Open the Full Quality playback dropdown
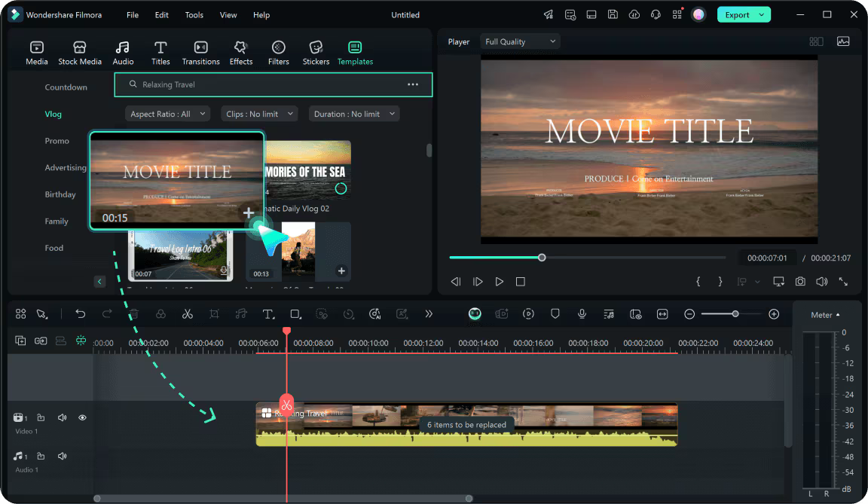This screenshot has width=868, height=504. [520, 41]
